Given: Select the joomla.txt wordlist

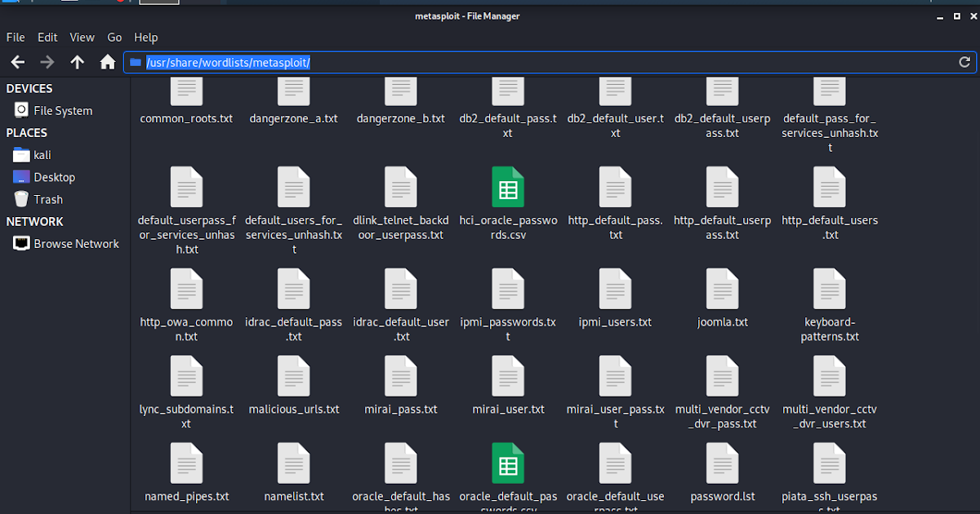Looking at the screenshot, I should (x=722, y=289).
